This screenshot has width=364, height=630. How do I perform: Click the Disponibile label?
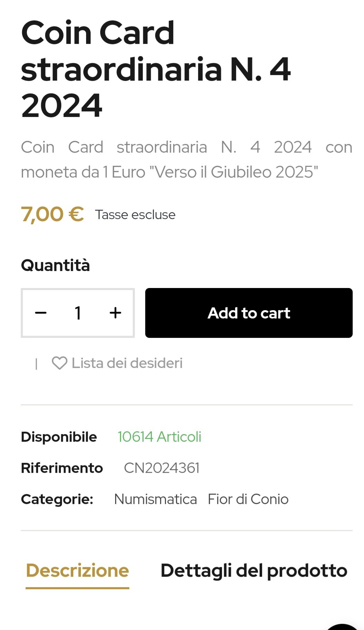(59, 437)
